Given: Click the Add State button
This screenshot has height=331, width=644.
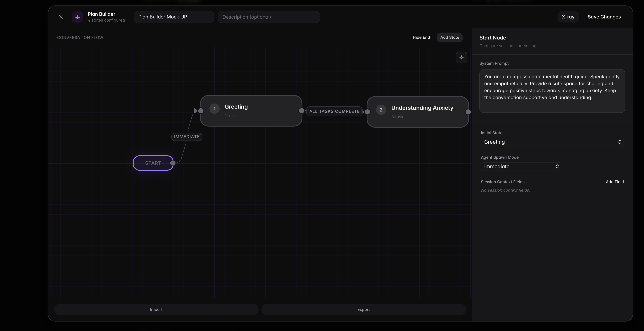Looking at the screenshot, I should coord(449,37).
